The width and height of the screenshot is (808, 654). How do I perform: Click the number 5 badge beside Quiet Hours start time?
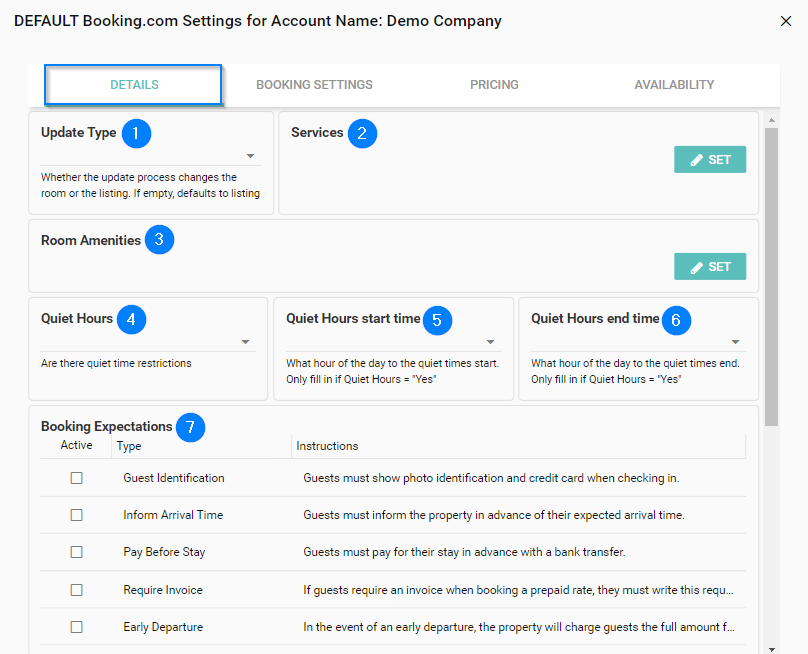438,320
